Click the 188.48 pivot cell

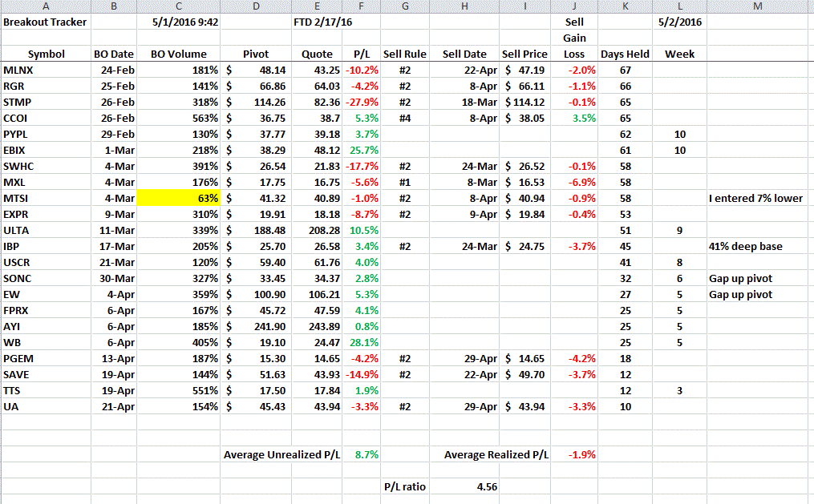coord(256,231)
